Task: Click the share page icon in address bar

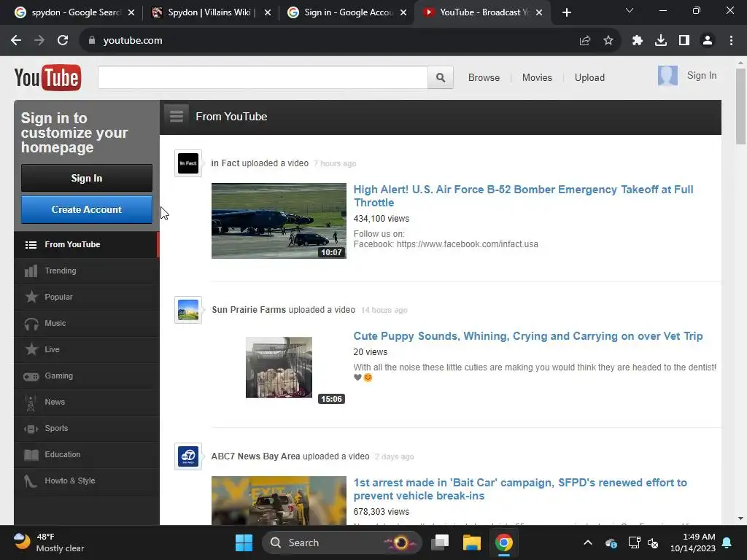Action: [x=585, y=41]
